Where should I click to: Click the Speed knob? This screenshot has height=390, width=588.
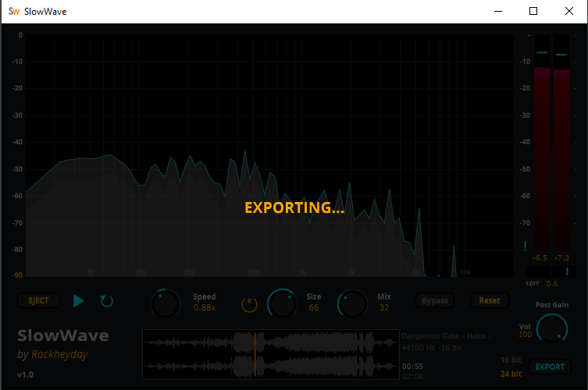point(166,303)
